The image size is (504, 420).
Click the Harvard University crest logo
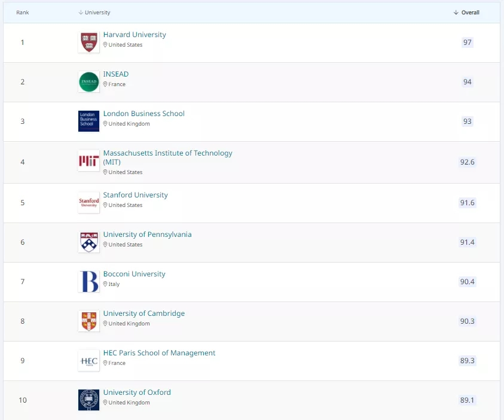tap(88, 42)
